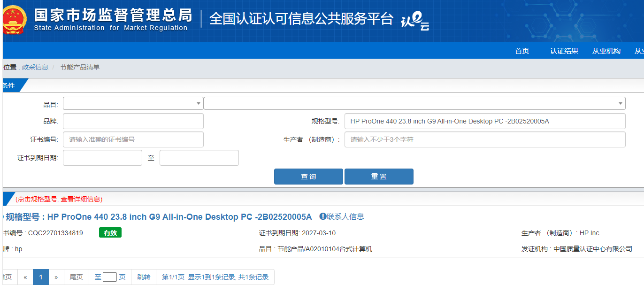644x285 pixels.
Task: Click certificate number CQC22701334819
Action: click(x=55, y=233)
